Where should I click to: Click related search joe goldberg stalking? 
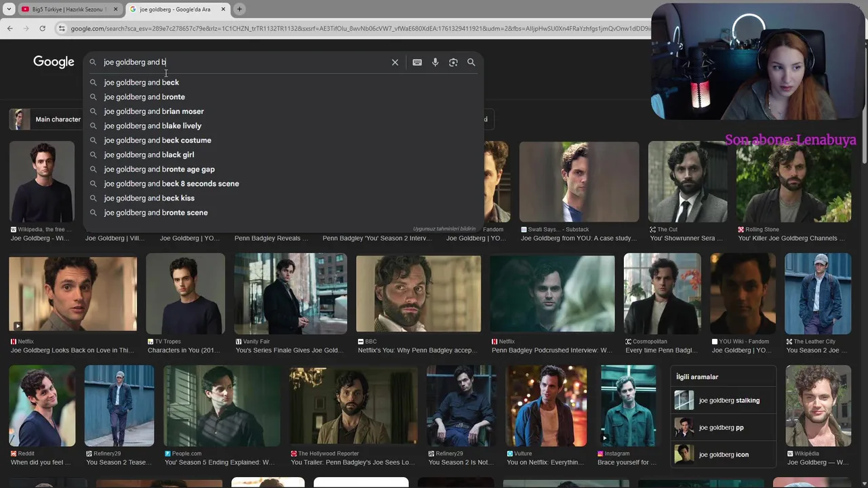click(x=723, y=401)
